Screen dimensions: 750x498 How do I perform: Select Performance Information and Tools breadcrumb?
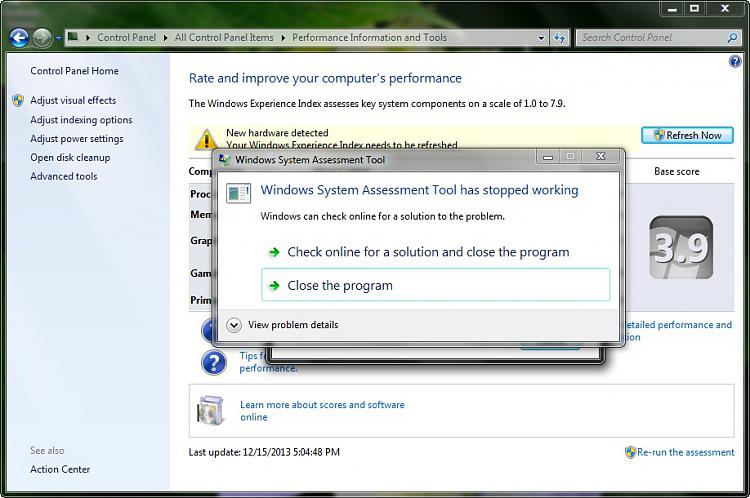point(369,37)
